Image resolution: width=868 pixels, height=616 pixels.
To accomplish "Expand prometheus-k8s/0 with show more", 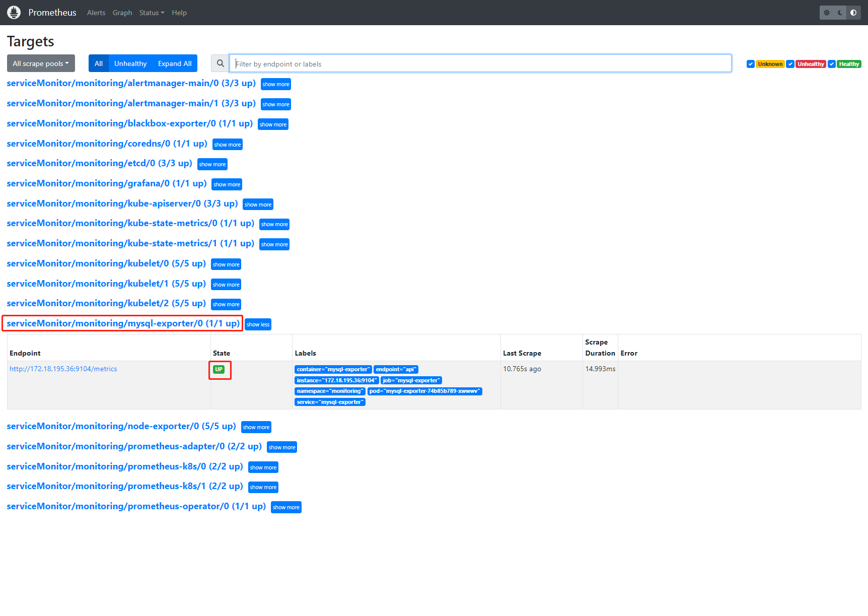I will pyautogui.click(x=263, y=467).
